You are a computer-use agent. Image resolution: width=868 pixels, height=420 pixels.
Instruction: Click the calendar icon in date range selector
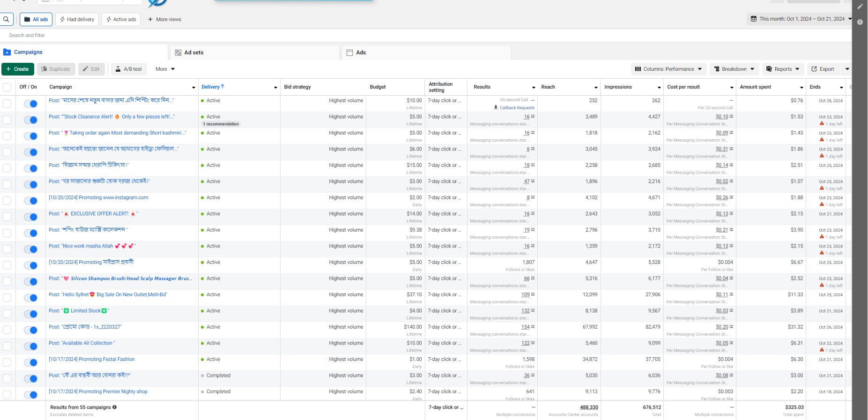click(x=754, y=19)
